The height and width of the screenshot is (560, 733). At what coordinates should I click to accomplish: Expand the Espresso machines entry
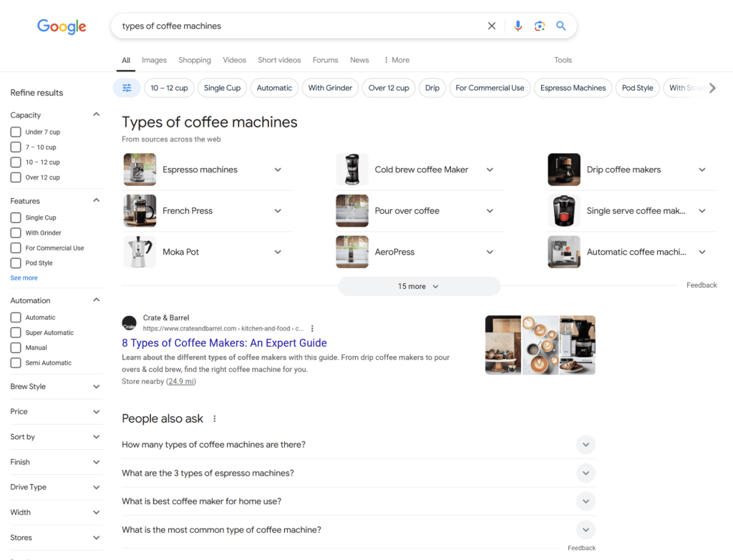click(278, 170)
